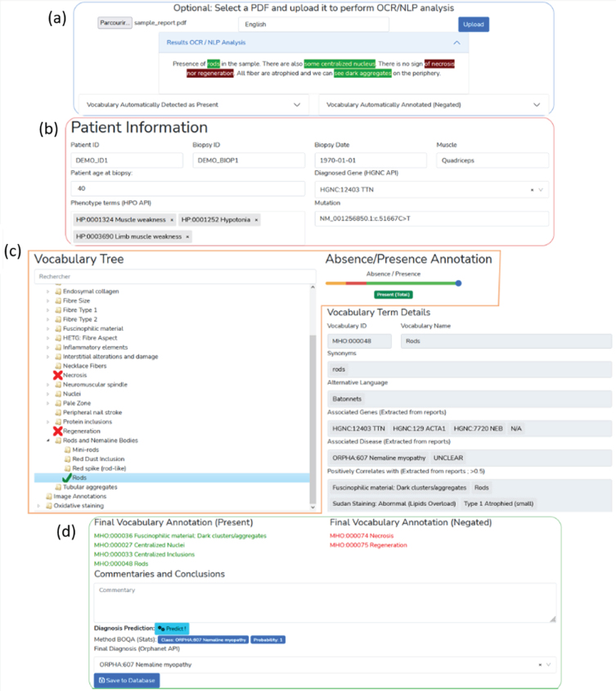Collapse the Rods and Nemaline Bodies node
This screenshot has width=616, height=691.
pyautogui.click(x=48, y=440)
